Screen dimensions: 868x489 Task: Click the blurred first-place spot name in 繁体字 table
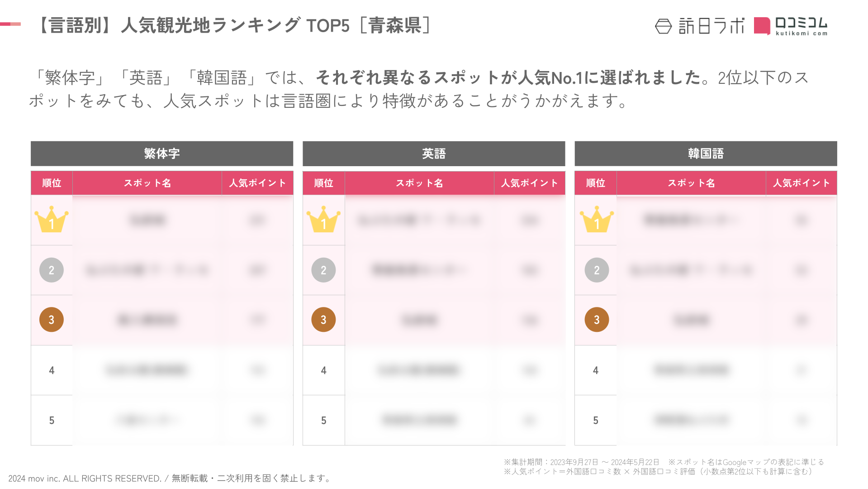point(147,220)
